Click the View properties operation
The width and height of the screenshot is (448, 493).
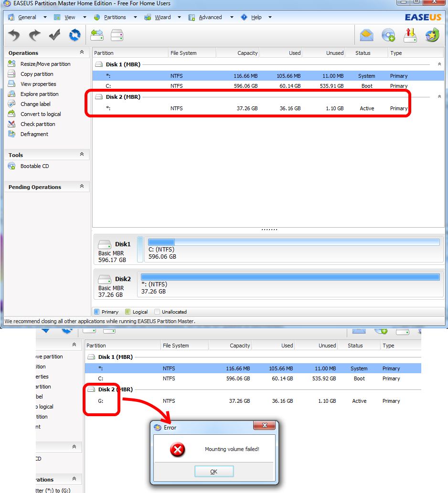click(x=38, y=84)
